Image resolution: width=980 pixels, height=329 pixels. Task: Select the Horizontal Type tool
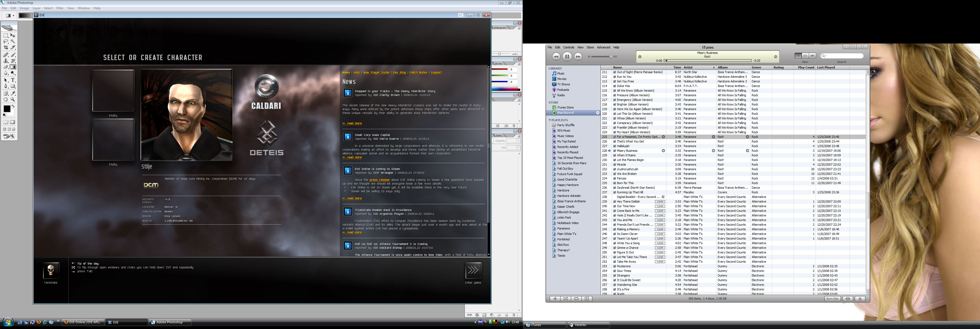[13, 80]
